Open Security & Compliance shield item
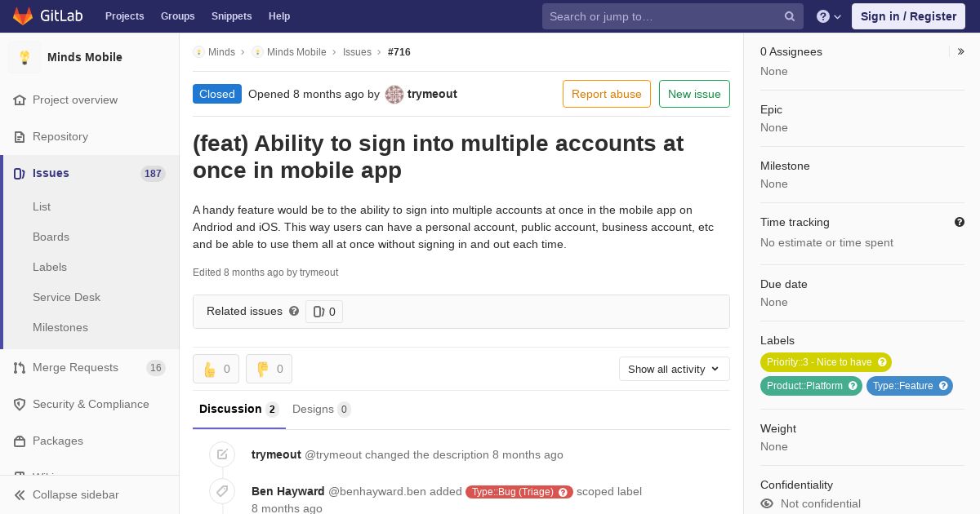Image resolution: width=980 pixels, height=514 pixels. [89, 405]
